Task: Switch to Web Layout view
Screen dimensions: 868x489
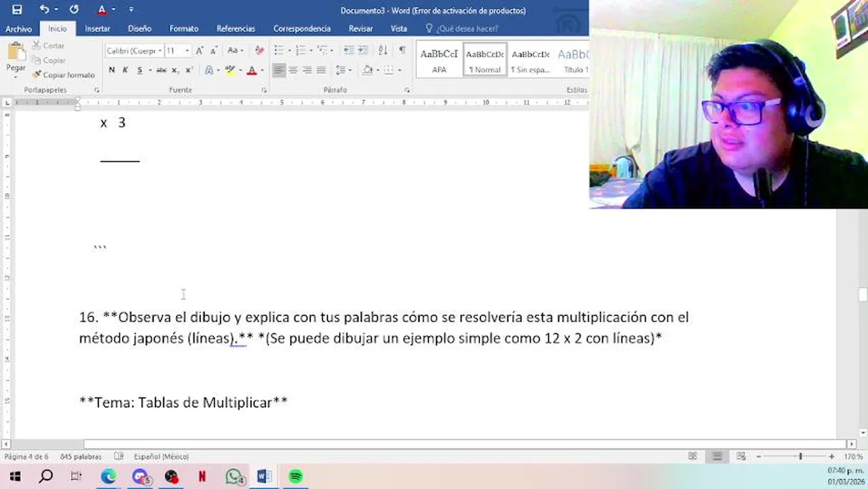Action: 741,456
